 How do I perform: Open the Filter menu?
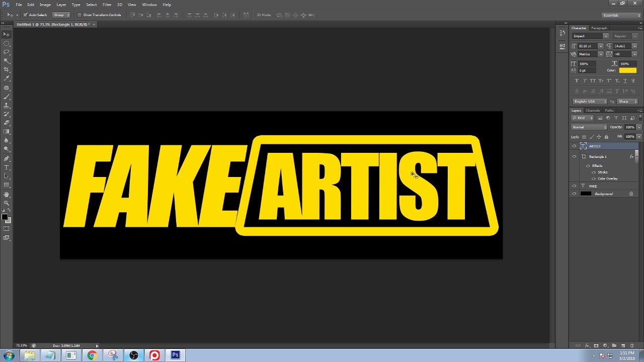[x=107, y=5]
